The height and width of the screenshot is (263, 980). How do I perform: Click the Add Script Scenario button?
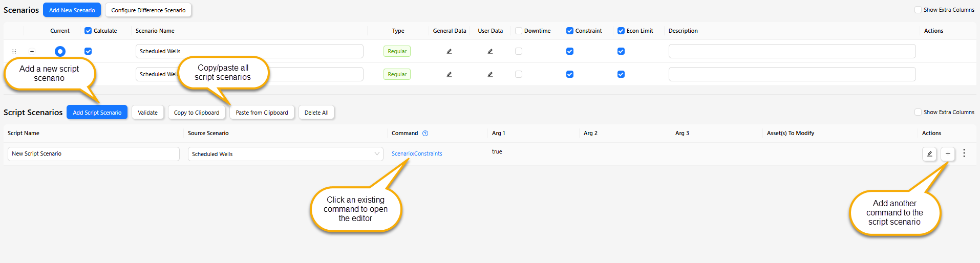click(97, 113)
